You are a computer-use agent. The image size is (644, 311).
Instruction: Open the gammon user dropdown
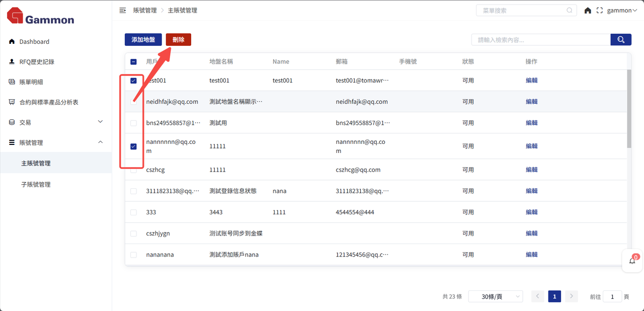(622, 10)
